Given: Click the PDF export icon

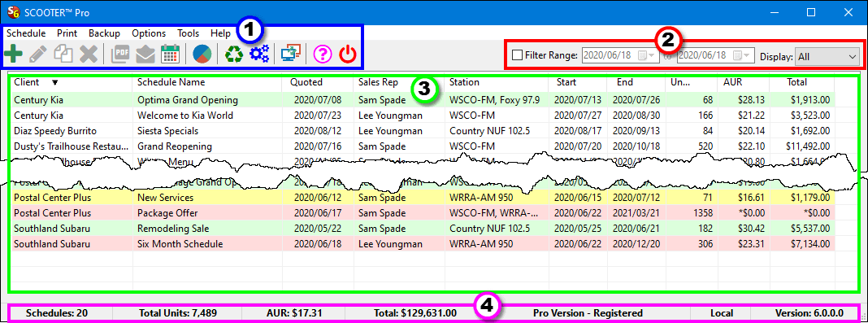Looking at the screenshot, I should 120,55.
